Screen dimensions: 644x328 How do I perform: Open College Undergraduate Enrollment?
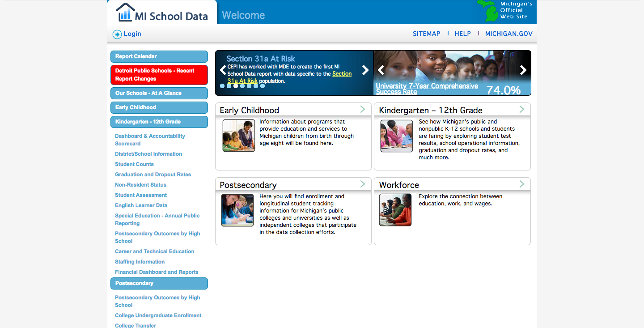coord(158,315)
